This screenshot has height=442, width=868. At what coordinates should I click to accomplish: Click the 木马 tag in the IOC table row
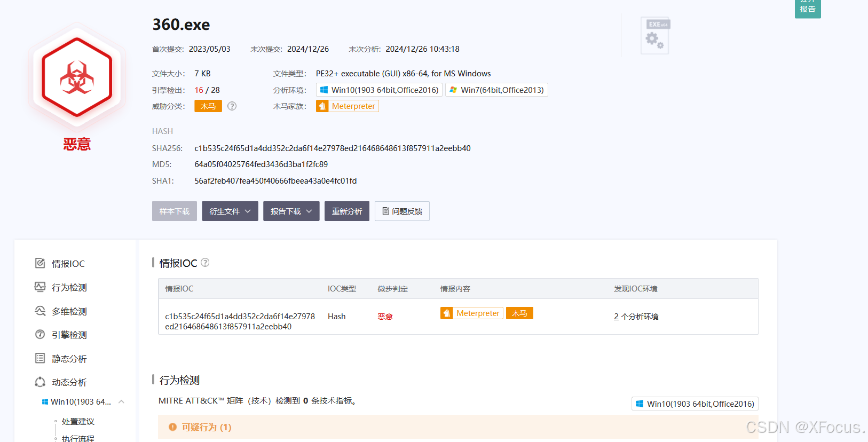519,313
